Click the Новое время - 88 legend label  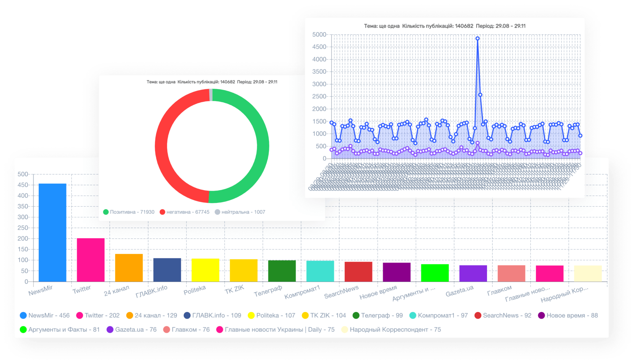pyautogui.click(x=572, y=315)
